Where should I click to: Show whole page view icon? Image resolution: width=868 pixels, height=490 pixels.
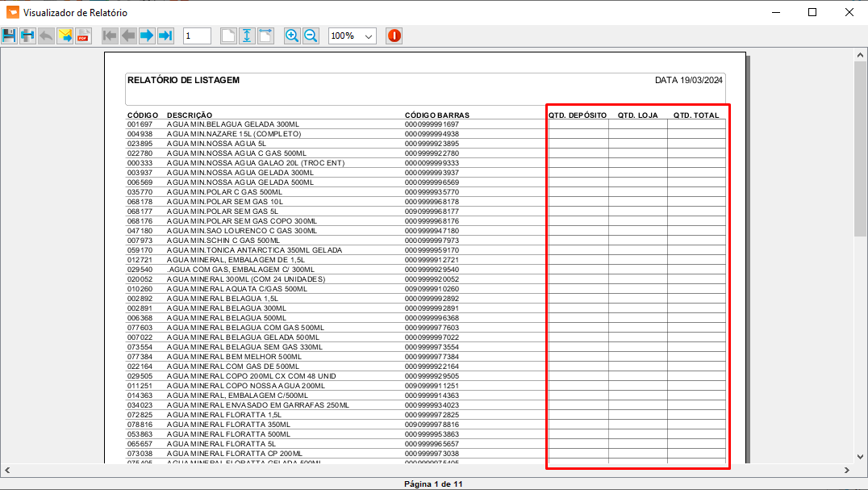click(228, 36)
